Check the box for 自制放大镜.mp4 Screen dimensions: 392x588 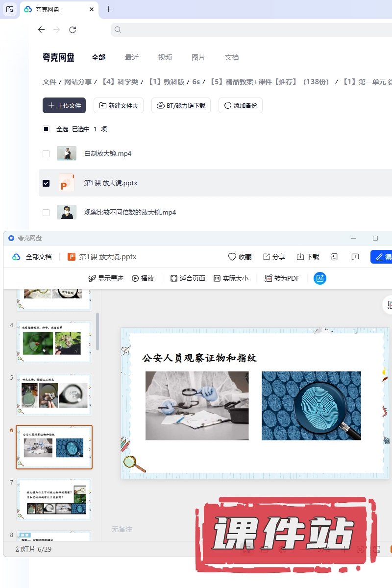point(46,154)
